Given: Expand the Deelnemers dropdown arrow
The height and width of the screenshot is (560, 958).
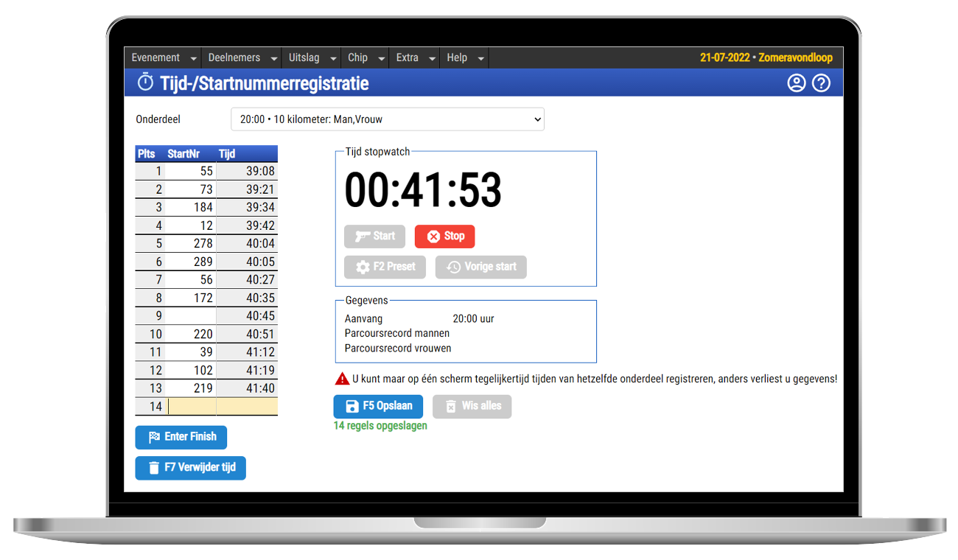Looking at the screenshot, I should click(x=273, y=59).
